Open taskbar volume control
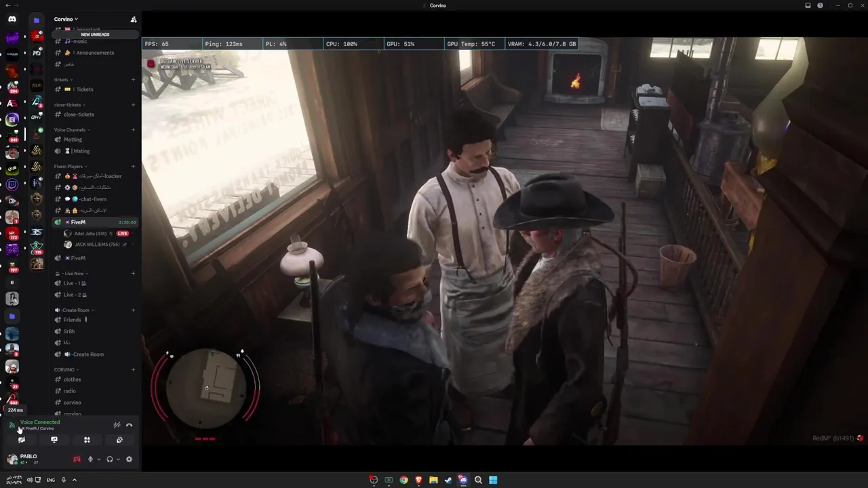The width and height of the screenshot is (868, 488). (29, 480)
